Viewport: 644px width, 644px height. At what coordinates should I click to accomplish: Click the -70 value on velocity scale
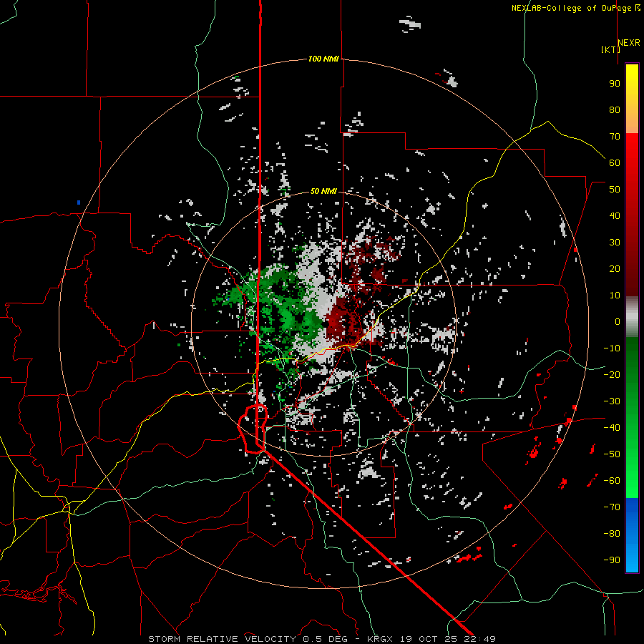[x=612, y=507]
